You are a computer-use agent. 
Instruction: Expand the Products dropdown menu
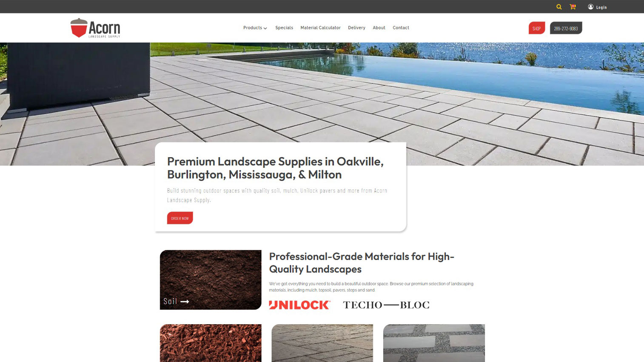pos(254,28)
